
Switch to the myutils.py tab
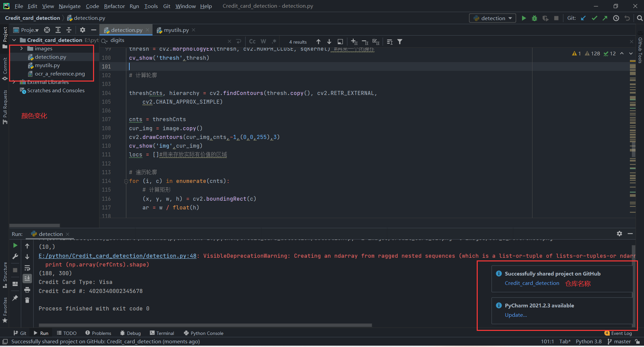tap(176, 30)
